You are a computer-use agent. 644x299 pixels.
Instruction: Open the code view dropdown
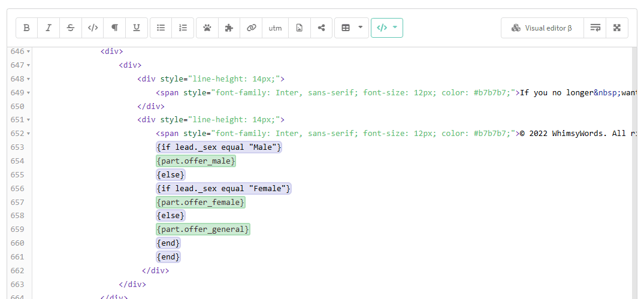(387, 28)
